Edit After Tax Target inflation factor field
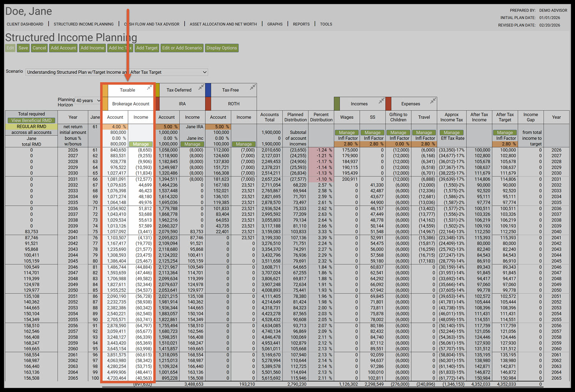Viewport: 575px width, 392px height. pyautogui.click(x=505, y=144)
